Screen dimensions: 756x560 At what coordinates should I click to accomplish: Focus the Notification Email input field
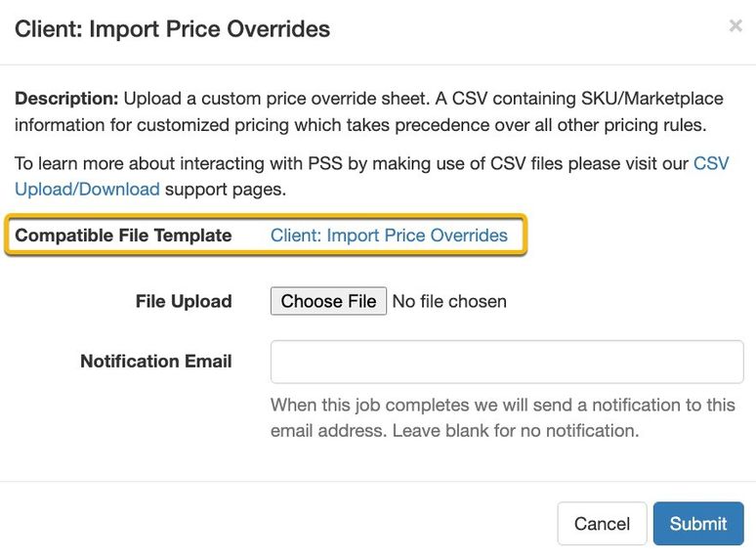pyautogui.click(x=507, y=362)
